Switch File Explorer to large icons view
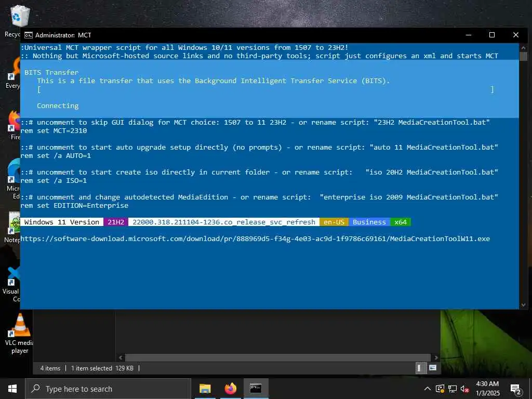This screenshot has width=532, height=399. pos(433,368)
